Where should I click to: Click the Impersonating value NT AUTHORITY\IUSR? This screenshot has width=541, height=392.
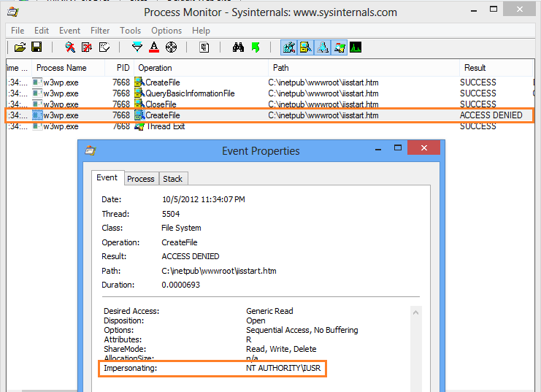click(283, 368)
